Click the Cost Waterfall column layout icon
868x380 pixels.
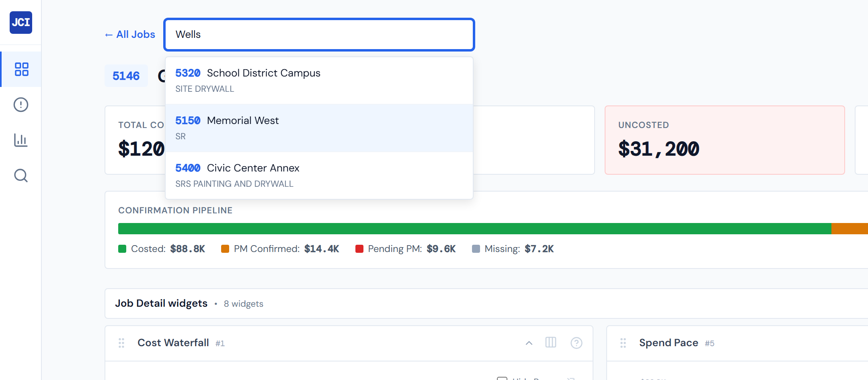pos(551,343)
